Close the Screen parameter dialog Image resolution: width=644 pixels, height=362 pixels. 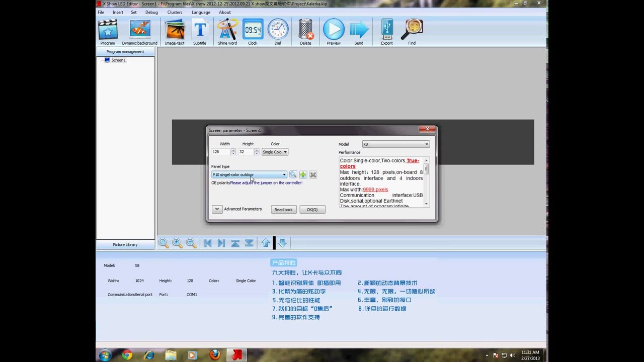(x=427, y=130)
